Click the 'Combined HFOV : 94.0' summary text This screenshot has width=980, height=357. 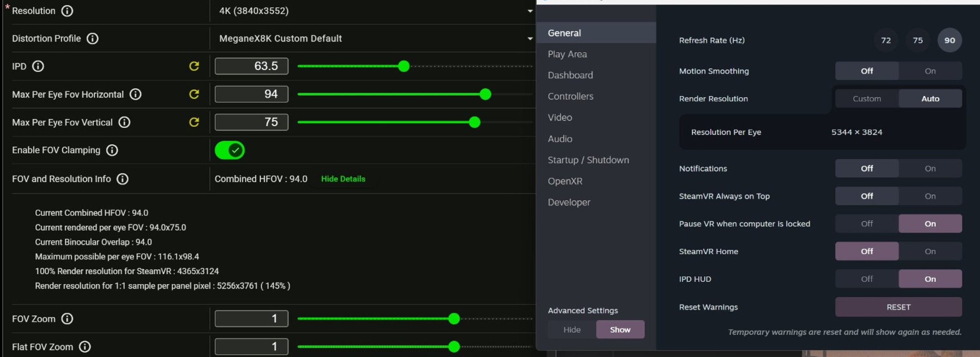click(x=261, y=179)
